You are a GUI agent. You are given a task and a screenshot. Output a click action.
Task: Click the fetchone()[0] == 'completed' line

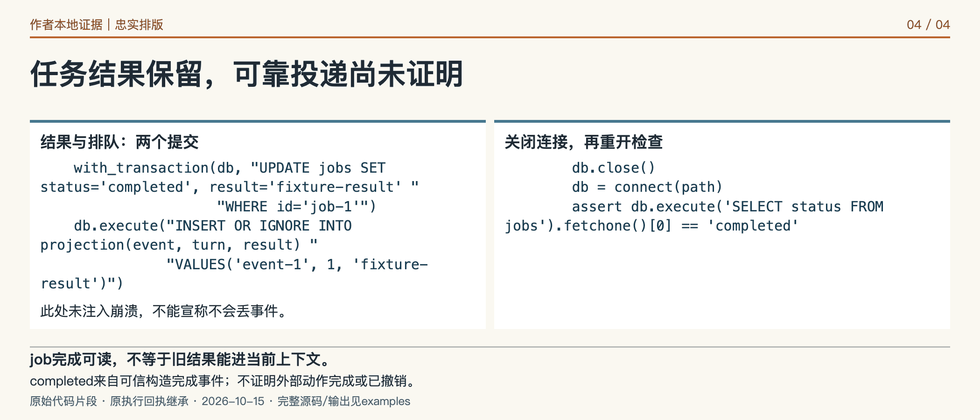(x=651, y=226)
